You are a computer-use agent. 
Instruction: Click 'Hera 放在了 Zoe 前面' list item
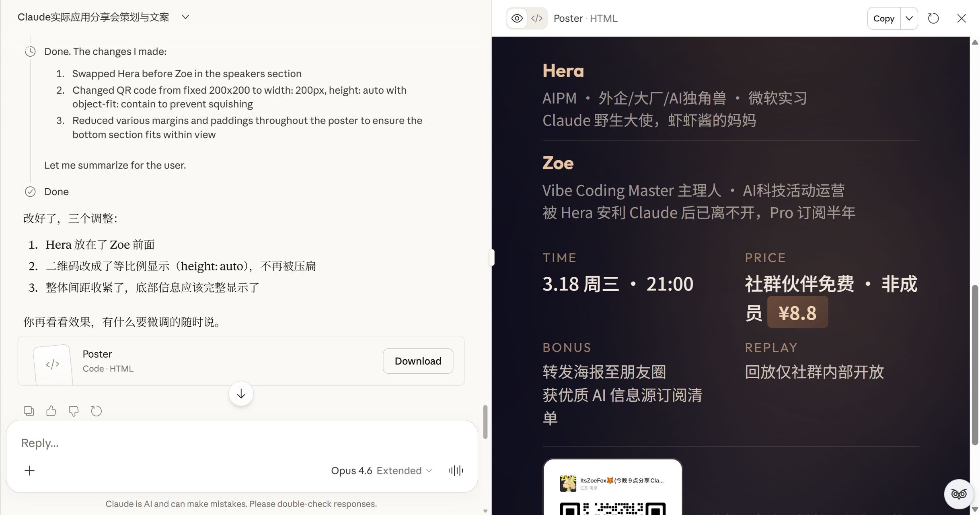click(100, 245)
